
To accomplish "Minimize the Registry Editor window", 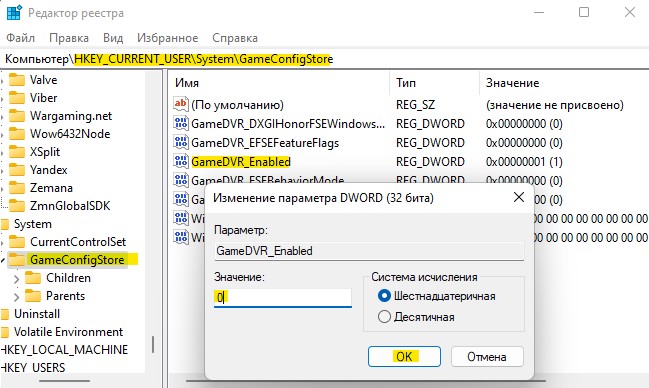I will point(539,12).
